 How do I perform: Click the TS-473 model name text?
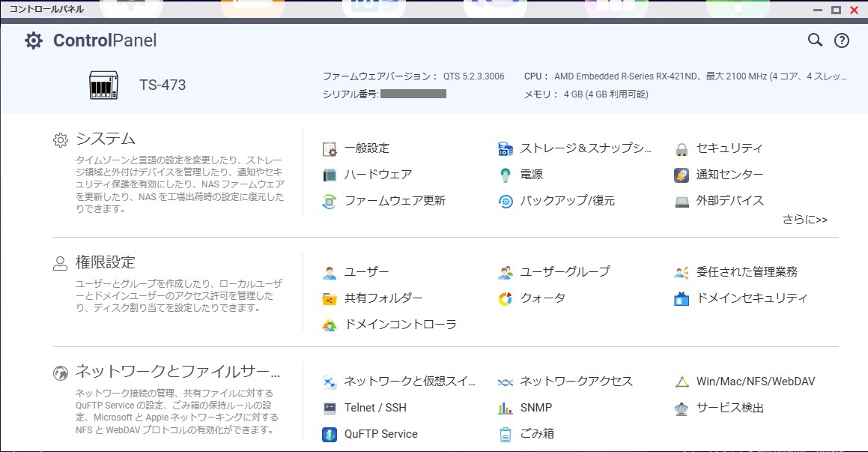(163, 85)
